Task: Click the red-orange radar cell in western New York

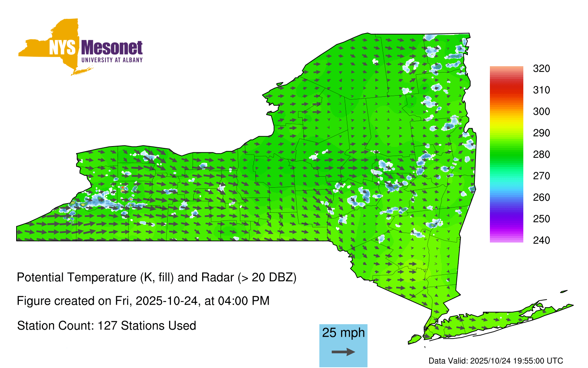Action: pyautogui.click(x=123, y=188)
